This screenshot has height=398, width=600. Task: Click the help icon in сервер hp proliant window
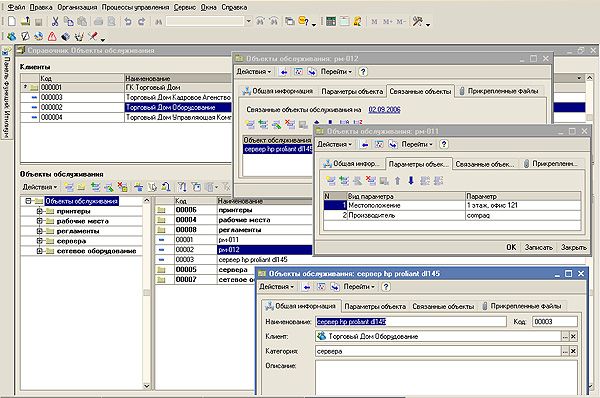[386, 287]
